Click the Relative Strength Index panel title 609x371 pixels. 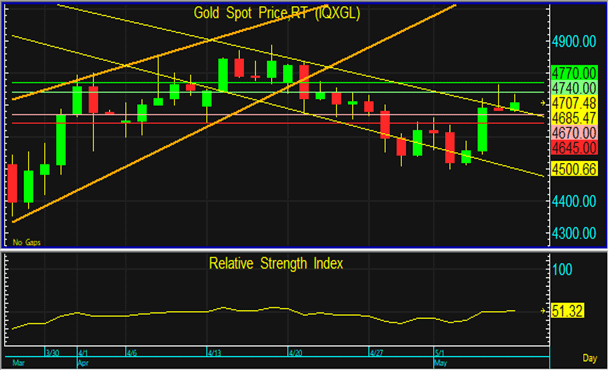276,263
